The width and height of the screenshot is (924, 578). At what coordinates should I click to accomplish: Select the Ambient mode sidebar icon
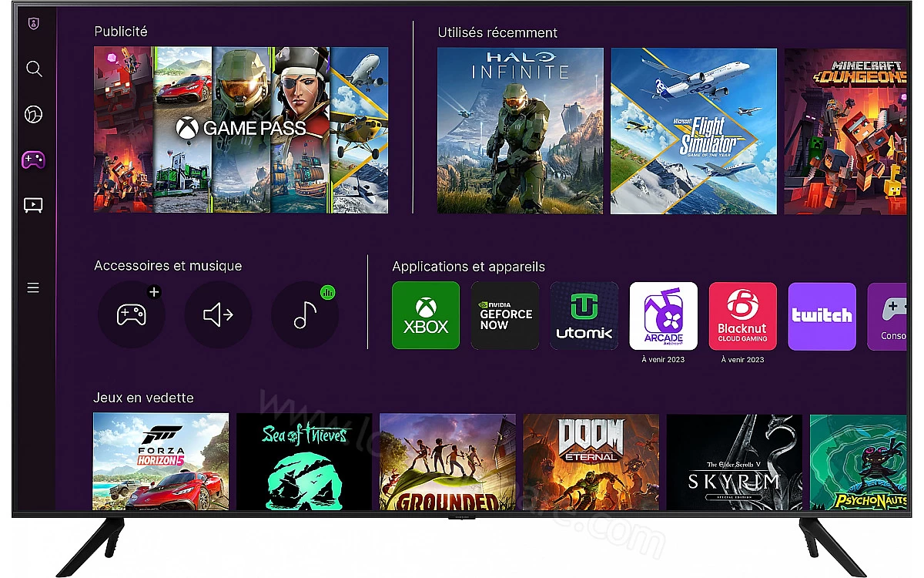[x=34, y=115]
